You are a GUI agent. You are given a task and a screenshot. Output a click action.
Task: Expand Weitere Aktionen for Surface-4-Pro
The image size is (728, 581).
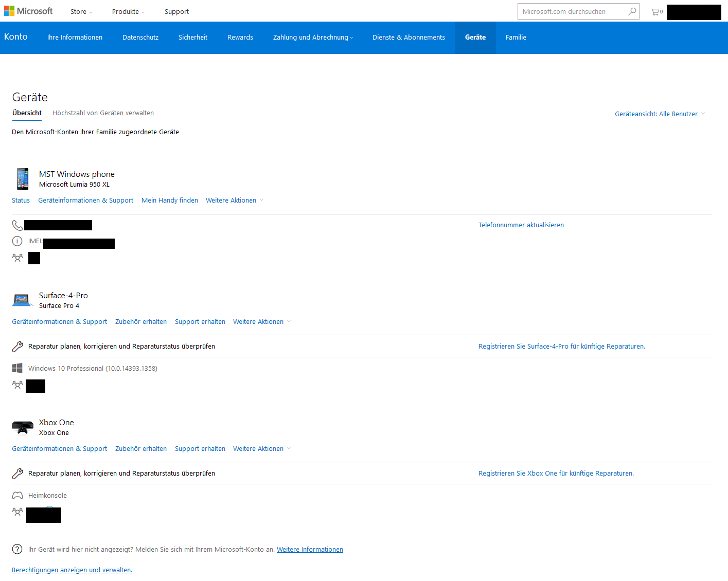[x=262, y=322]
